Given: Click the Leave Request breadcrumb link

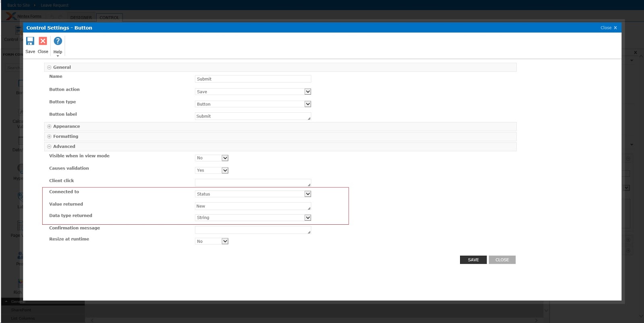Looking at the screenshot, I should (55, 5).
